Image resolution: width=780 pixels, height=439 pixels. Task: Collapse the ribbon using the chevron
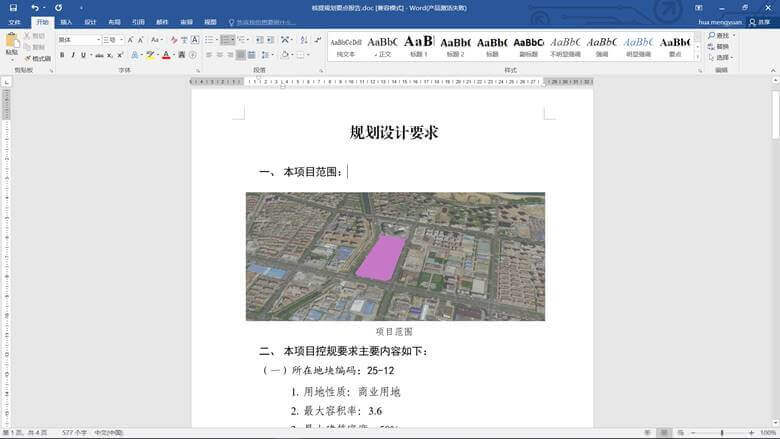click(774, 71)
